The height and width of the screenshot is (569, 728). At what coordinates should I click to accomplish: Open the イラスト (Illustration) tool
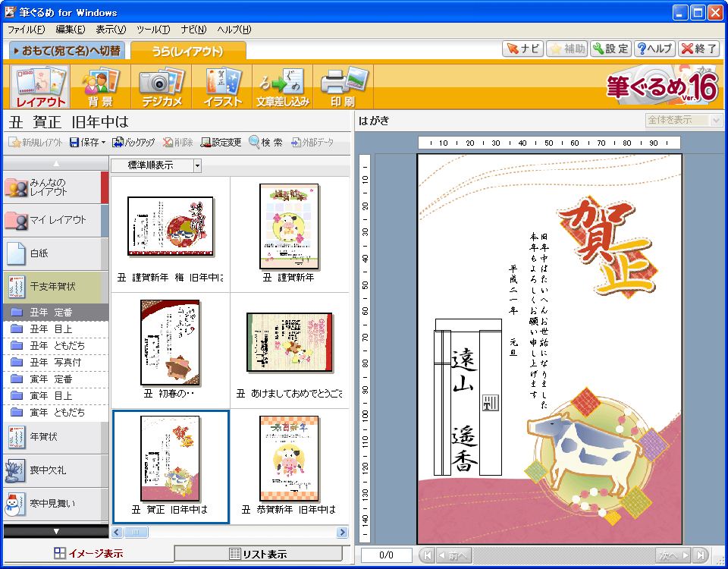point(223,86)
